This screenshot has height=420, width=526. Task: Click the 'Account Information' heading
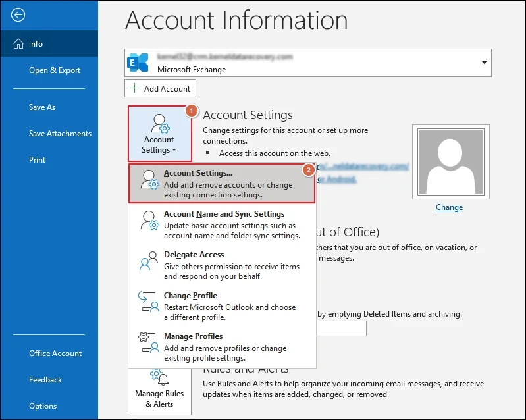(236, 20)
